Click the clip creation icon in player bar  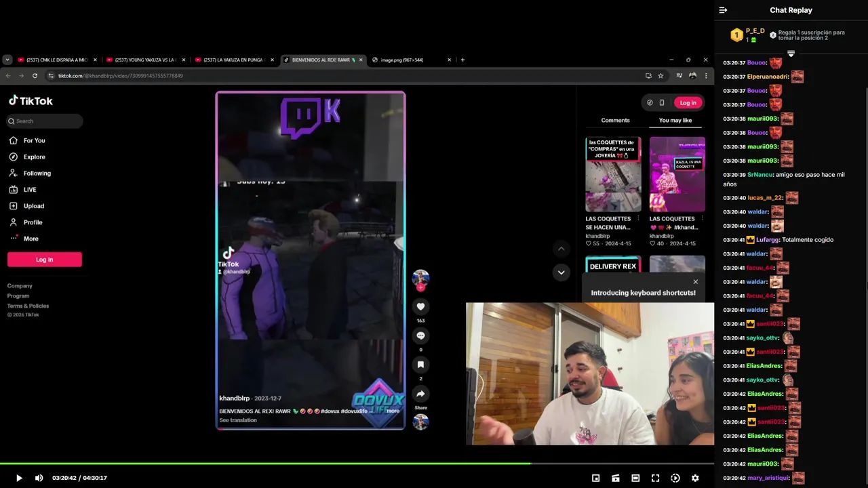click(x=615, y=478)
